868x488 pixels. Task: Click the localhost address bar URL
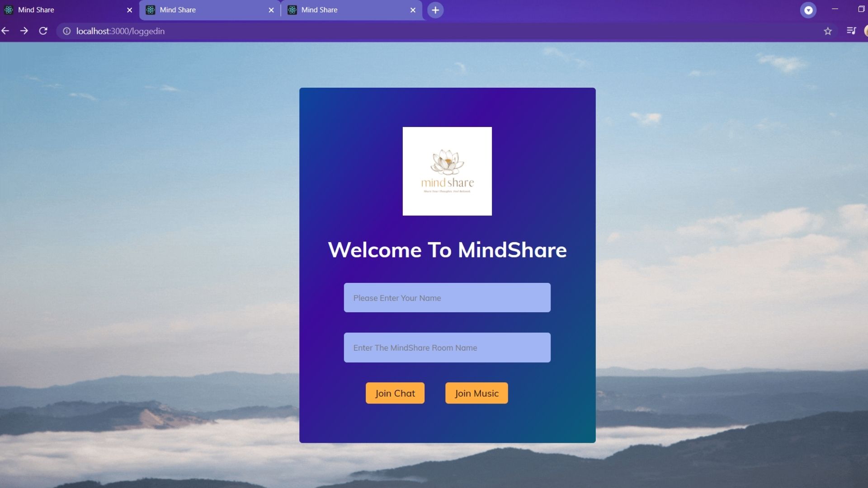(x=120, y=31)
